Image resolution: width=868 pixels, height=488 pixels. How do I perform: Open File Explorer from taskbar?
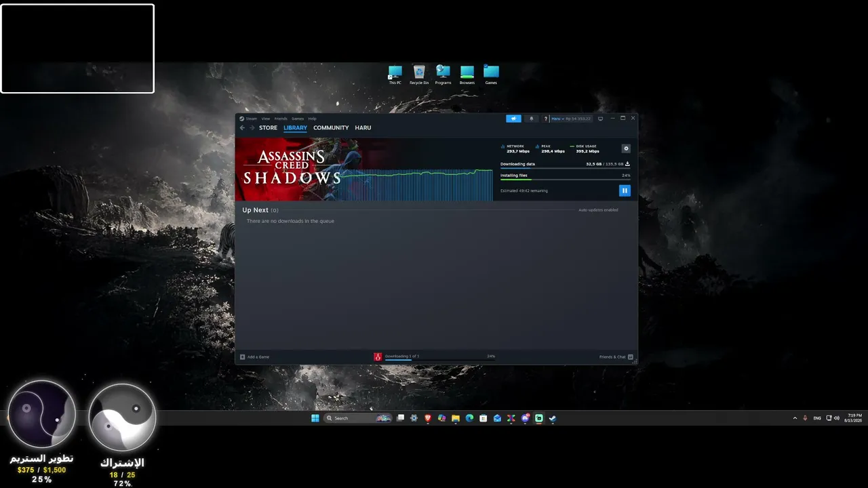click(x=456, y=418)
